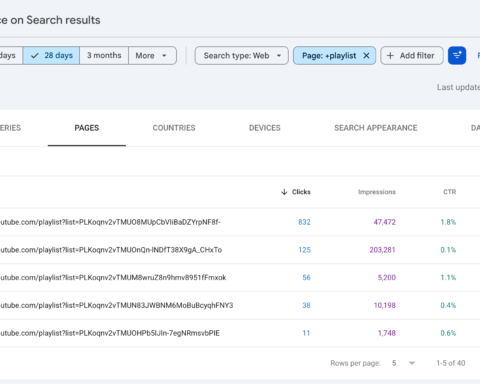Open the playlist URL ending in fFmxok

pyautogui.click(x=113, y=278)
